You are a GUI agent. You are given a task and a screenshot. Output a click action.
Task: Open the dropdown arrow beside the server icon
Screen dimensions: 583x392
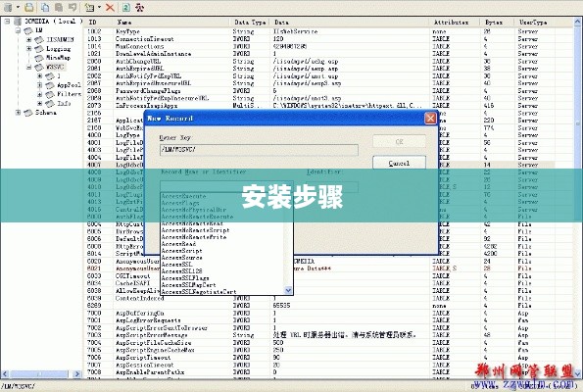(18, 7)
